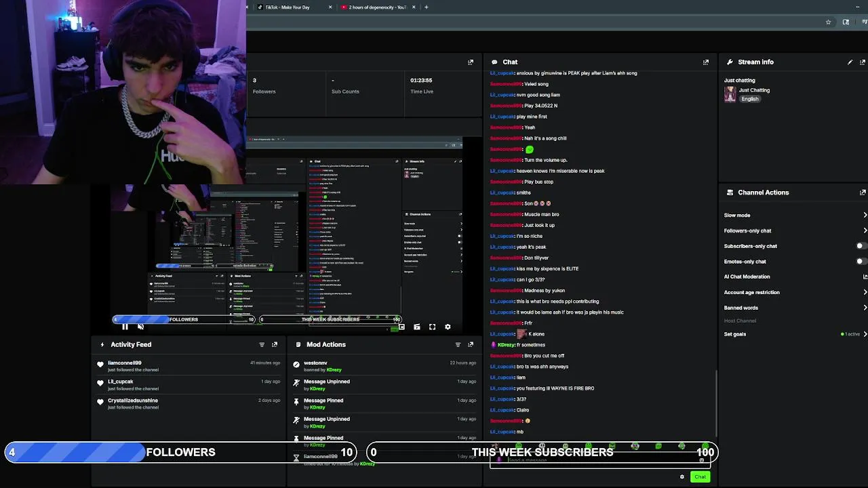The width and height of the screenshot is (868, 488).
Task: Toggle Subscribers-only chat switch
Action: point(861,246)
